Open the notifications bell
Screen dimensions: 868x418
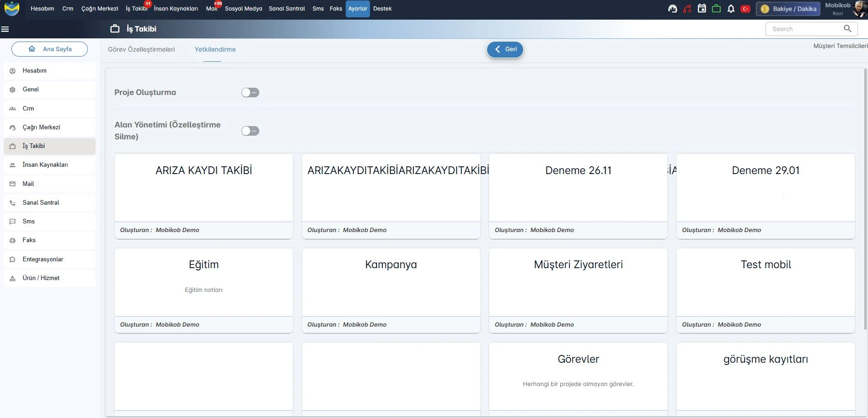click(x=731, y=9)
